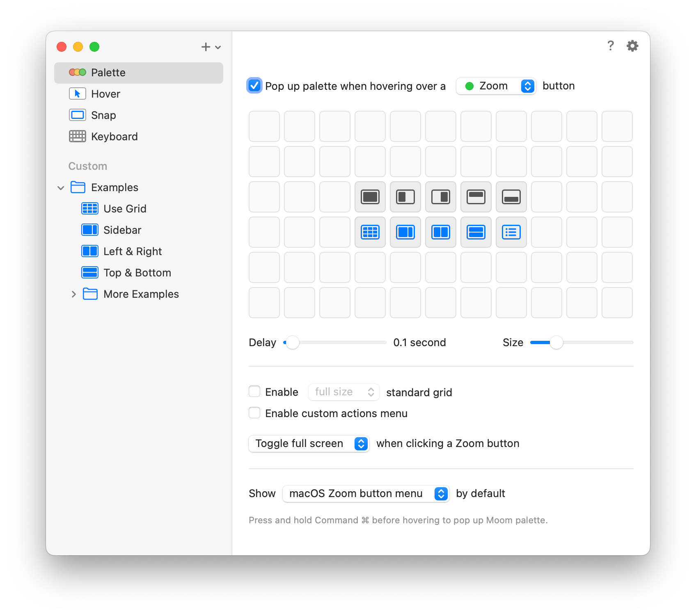Expand the More Examples folder
The height and width of the screenshot is (616, 696).
(74, 294)
